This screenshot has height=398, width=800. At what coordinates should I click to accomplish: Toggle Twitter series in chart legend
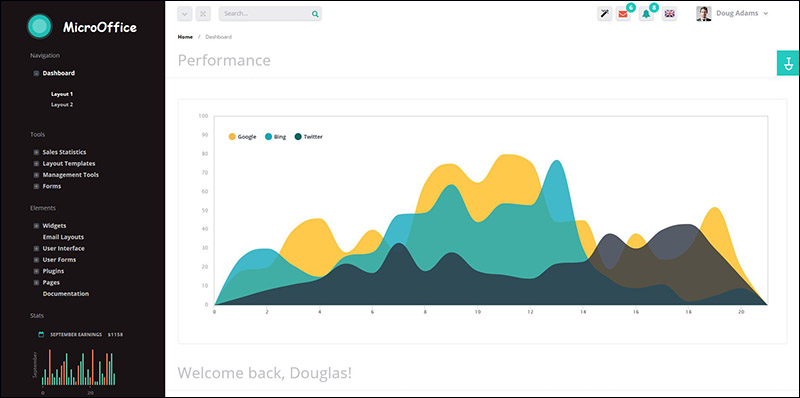pyautogui.click(x=309, y=137)
